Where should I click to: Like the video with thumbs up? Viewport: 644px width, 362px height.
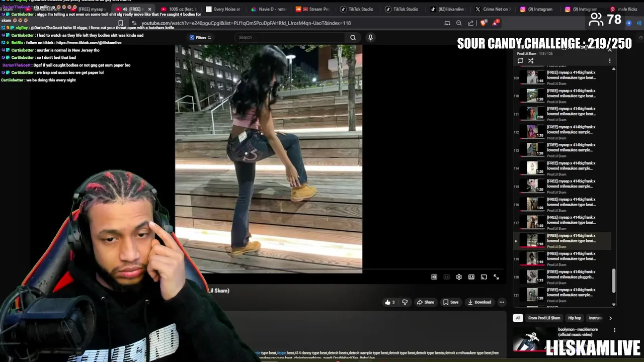click(389, 302)
